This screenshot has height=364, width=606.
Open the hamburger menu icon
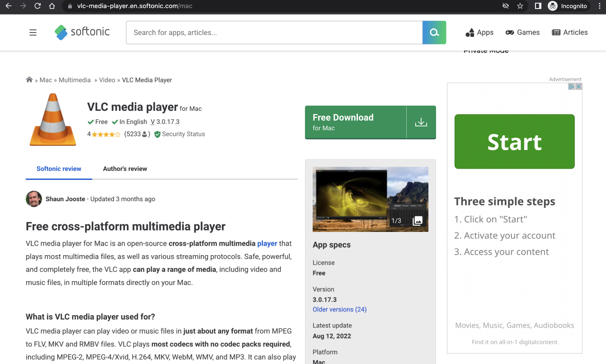pyautogui.click(x=33, y=33)
